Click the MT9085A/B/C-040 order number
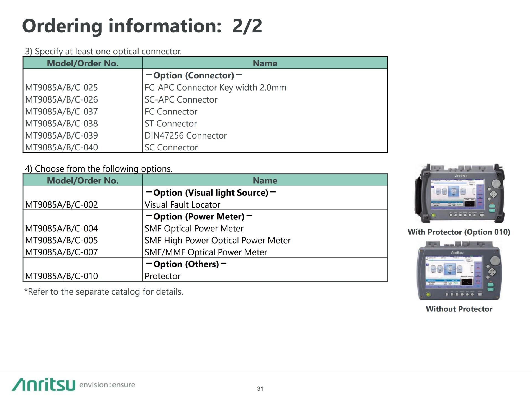 click(x=62, y=147)
